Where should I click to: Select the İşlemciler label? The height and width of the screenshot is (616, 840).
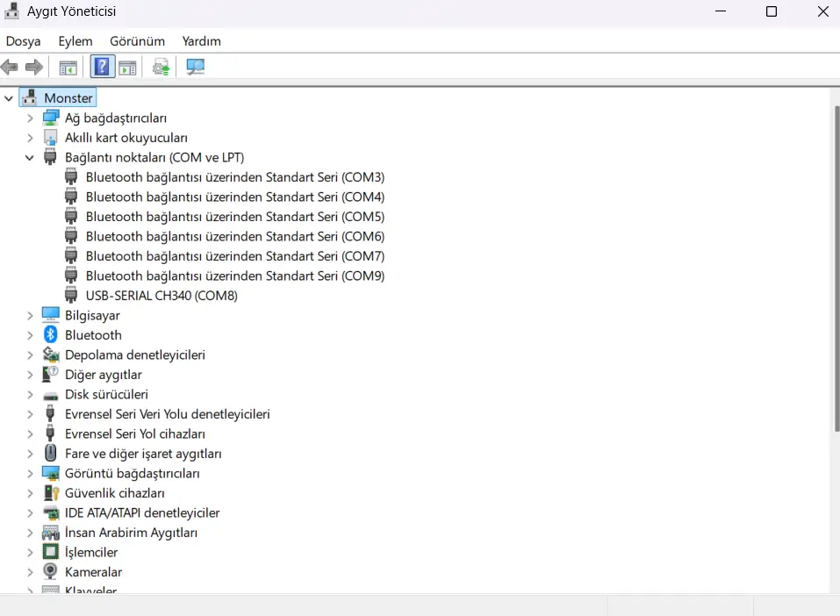coord(91,552)
